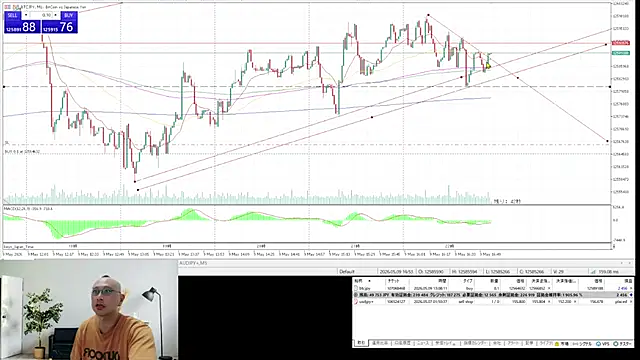Select the BUY 0.1 order level label
This screenshot has height=360, width=640.
[22, 152]
